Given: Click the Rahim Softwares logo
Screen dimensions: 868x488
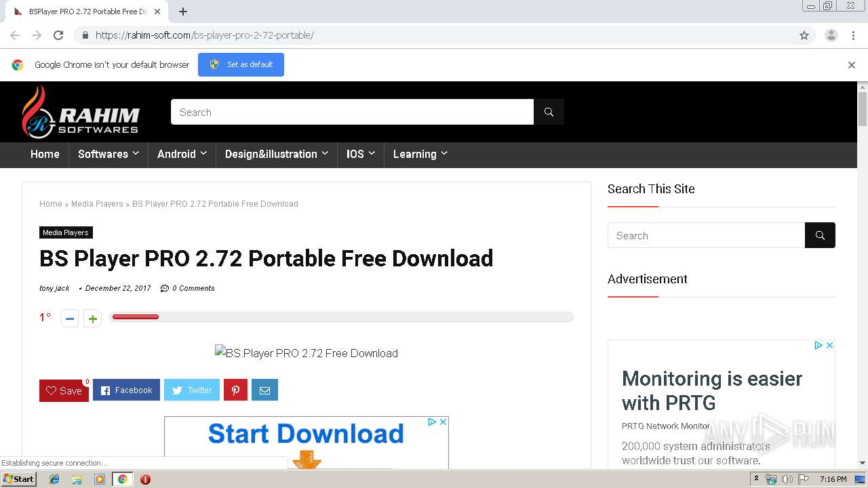Looking at the screenshot, I should coord(81,113).
